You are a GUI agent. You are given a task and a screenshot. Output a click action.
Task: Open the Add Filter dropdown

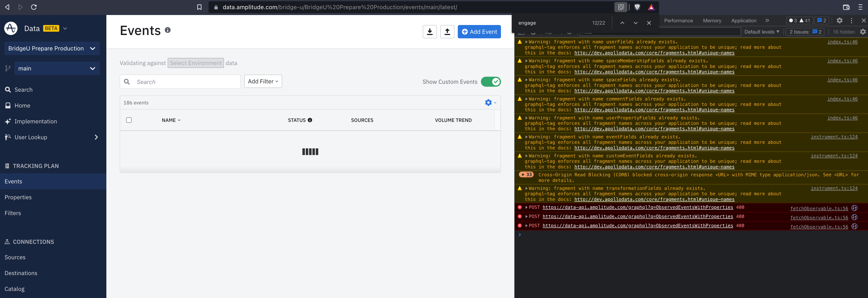click(263, 81)
